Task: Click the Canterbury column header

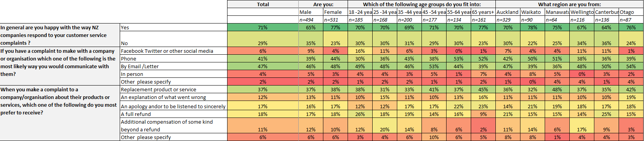Action: (x=607, y=12)
